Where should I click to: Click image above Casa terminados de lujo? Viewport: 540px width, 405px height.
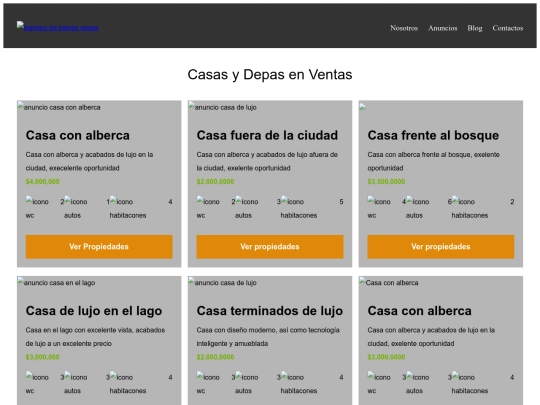coord(222,282)
